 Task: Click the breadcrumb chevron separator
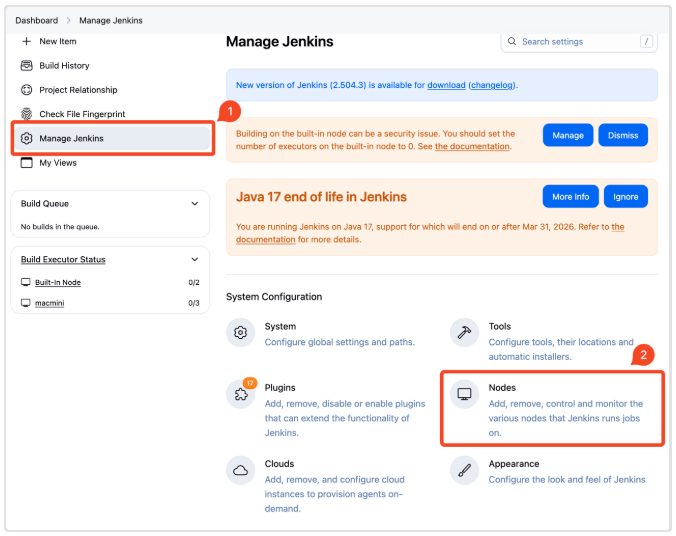coord(69,20)
